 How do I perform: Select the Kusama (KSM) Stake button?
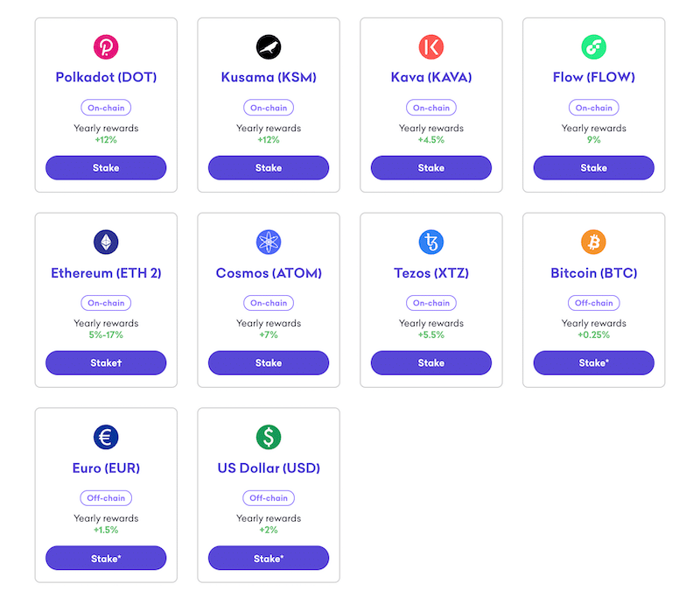(269, 168)
